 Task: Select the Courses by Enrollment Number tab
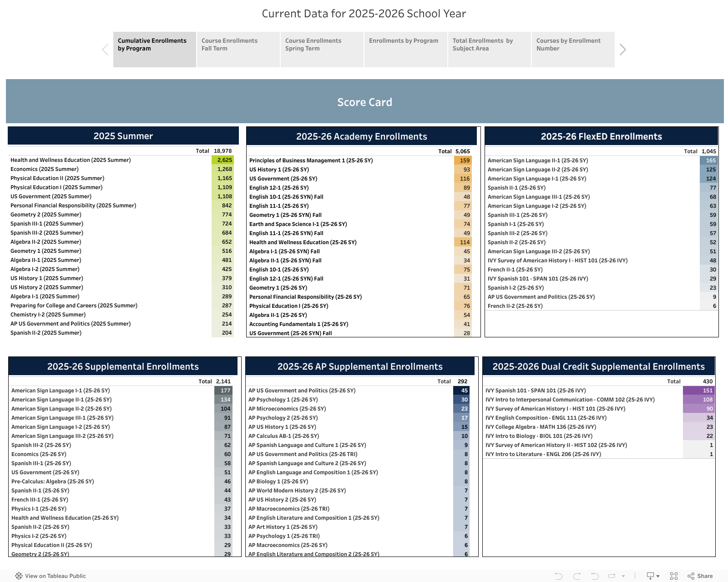(573, 49)
